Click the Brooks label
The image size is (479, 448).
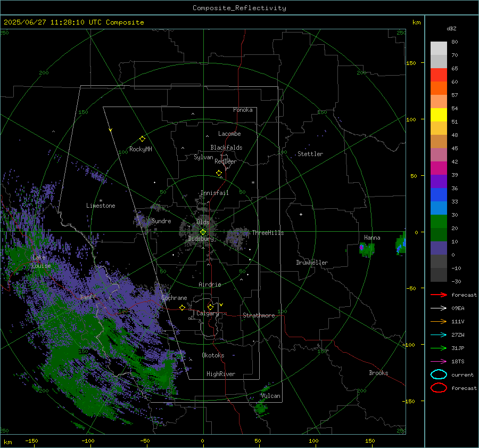click(378, 373)
